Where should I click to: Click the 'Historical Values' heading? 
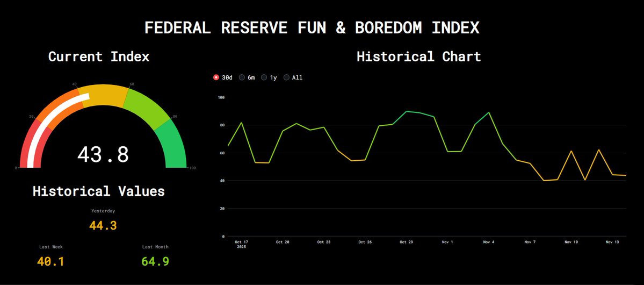point(99,191)
